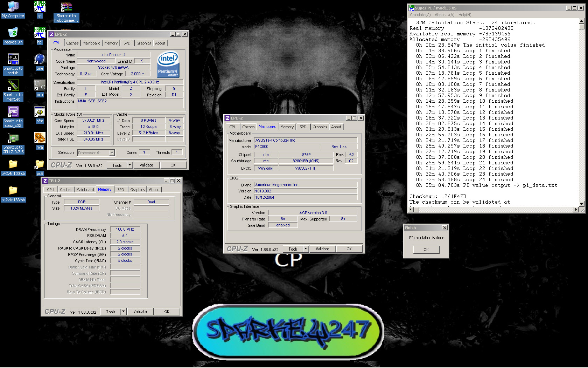
Task: Launch the ucb desktop shortcut
Action: click(40, 88)
